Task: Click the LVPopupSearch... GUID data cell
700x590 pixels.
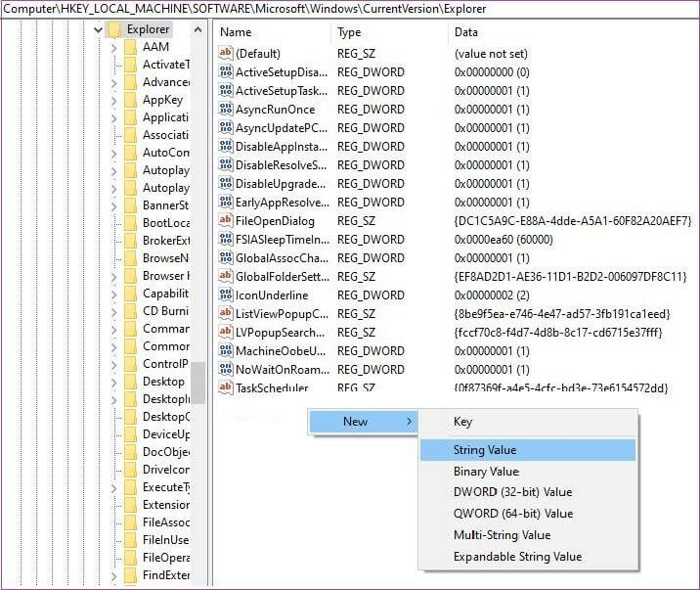Action: pos(558,333)
